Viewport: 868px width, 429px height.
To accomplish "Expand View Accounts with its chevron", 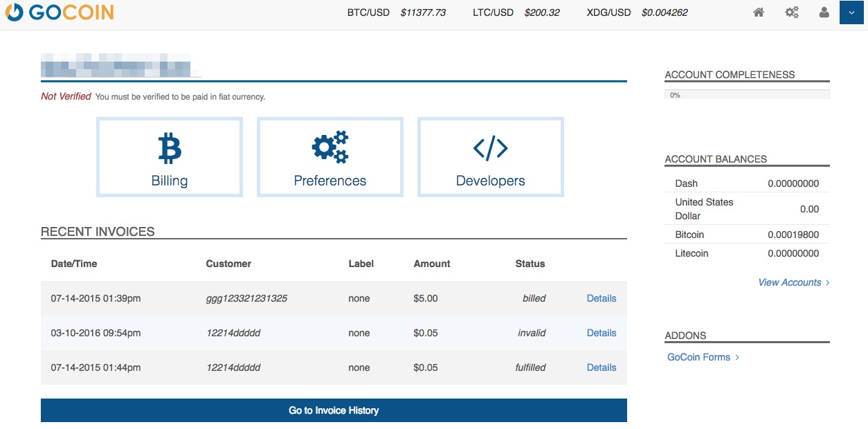I will tap(793, 282).
